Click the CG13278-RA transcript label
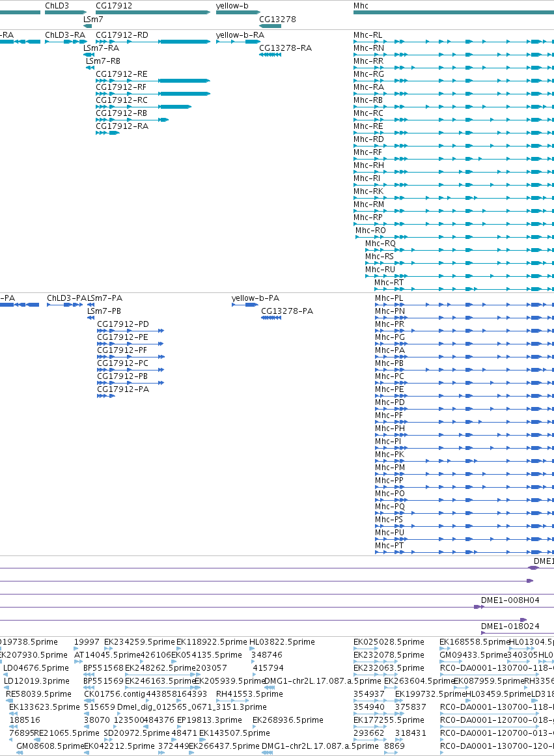 tap(285, 48)
